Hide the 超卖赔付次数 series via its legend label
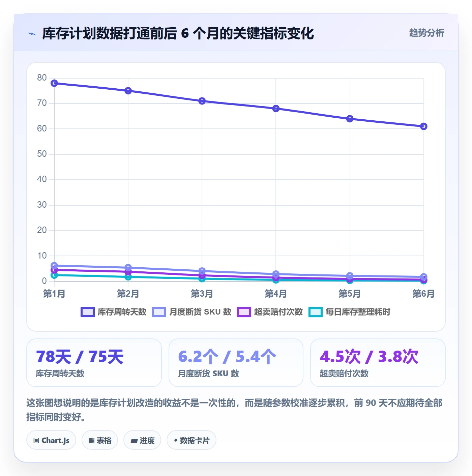 (x=278, y=312)
